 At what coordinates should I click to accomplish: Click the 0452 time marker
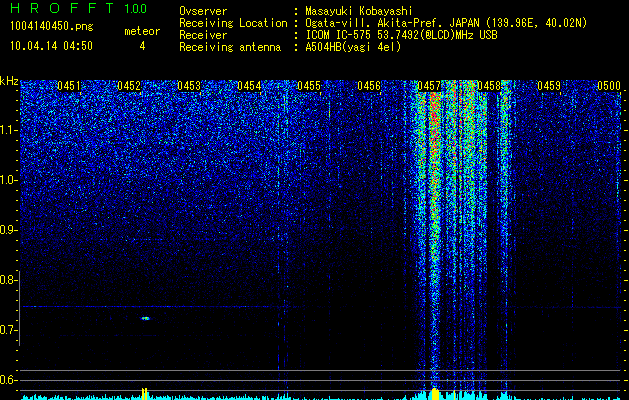(x=129, y=86)
